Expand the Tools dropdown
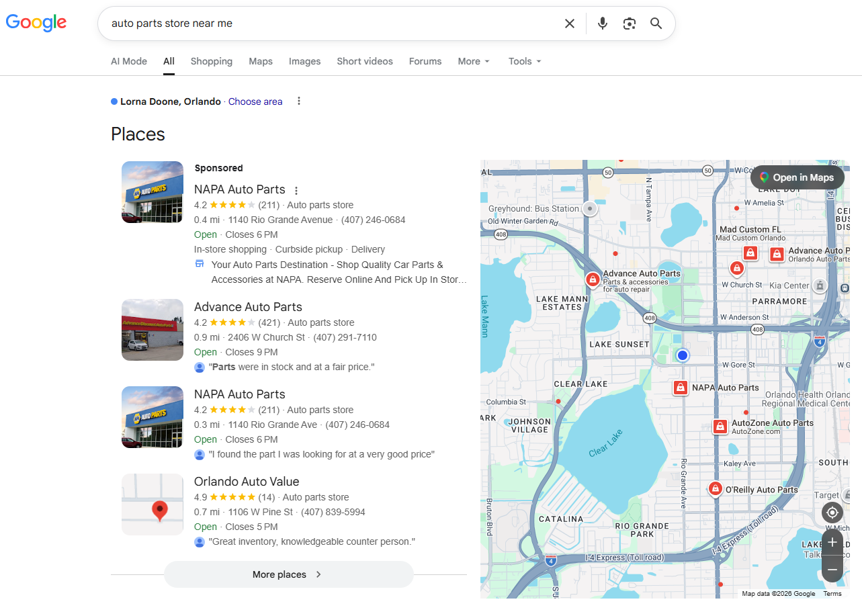This screenshot has height=616, width=862. click(x=525, y=61)
